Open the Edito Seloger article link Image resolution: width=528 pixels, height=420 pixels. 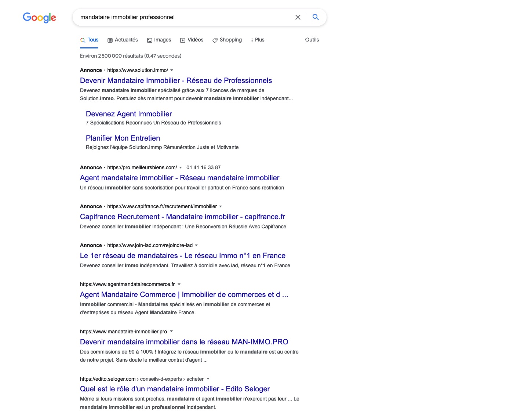point(175,389)
